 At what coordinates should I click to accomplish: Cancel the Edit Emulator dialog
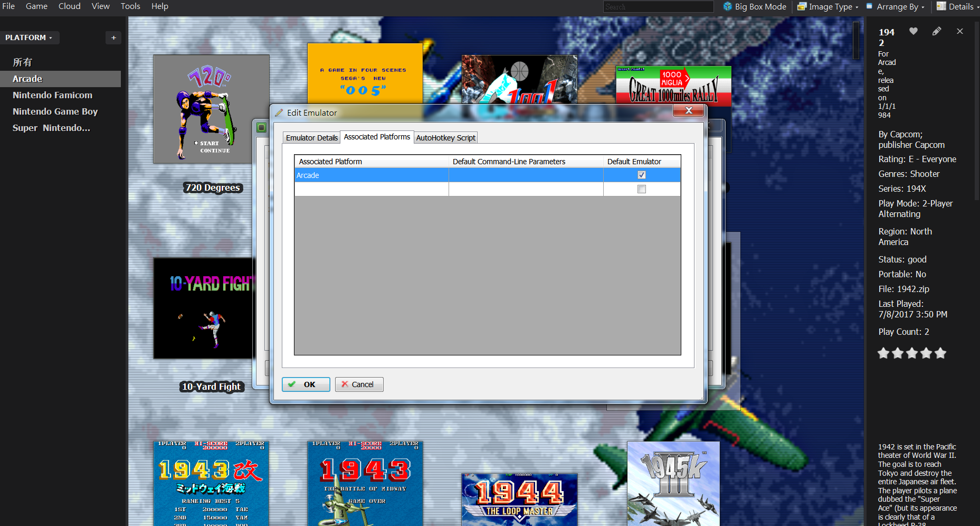click(359, 384)
